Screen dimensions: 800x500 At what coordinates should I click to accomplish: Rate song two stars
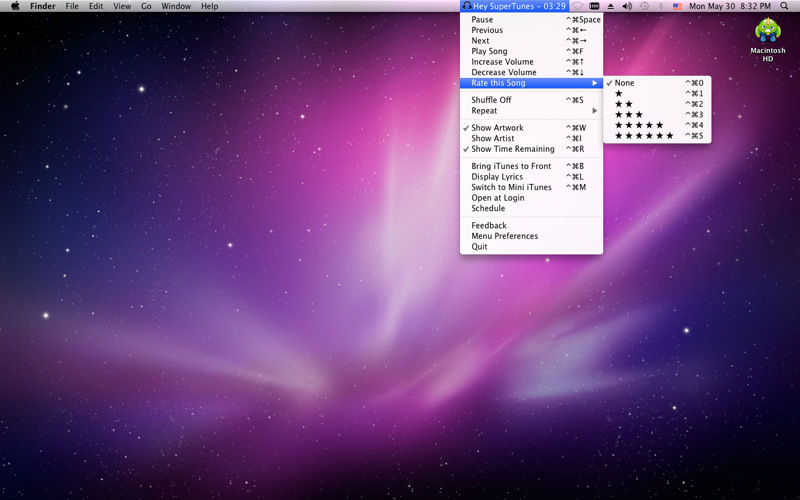point(657,104)
